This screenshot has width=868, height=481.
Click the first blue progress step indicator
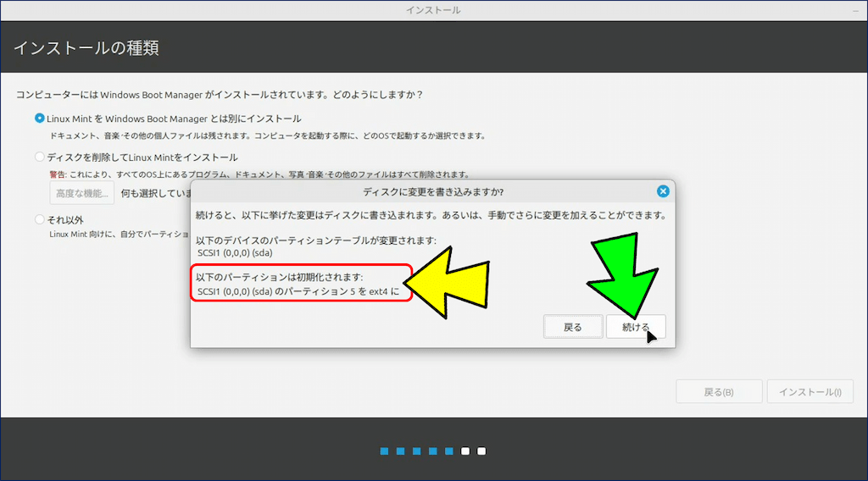tap(384, 451)
